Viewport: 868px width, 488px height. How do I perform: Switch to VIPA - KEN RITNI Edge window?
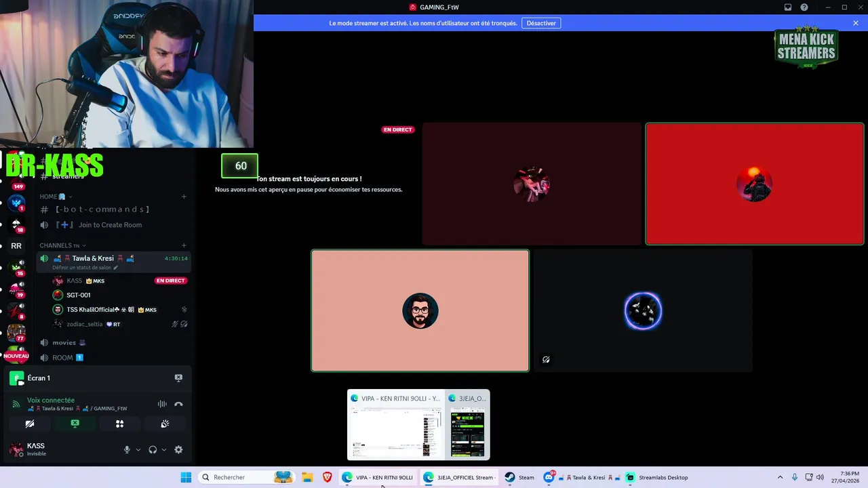(378, 477)
